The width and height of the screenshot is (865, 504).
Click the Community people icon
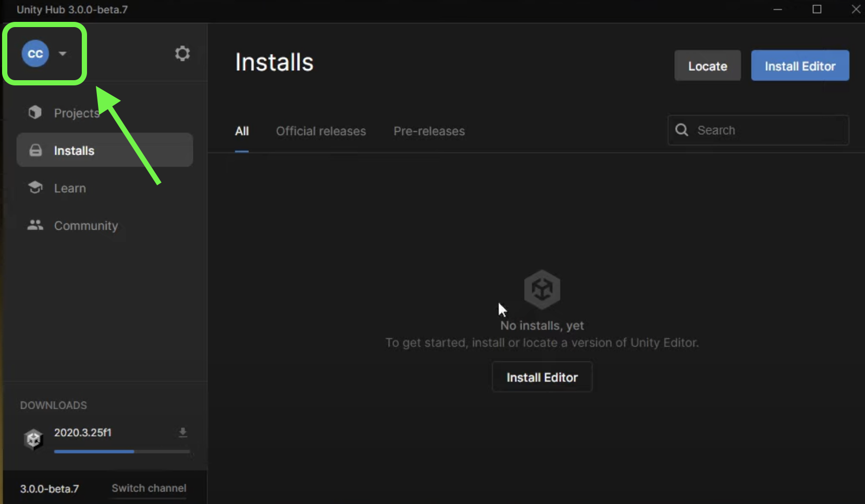[x=35, y=225]
